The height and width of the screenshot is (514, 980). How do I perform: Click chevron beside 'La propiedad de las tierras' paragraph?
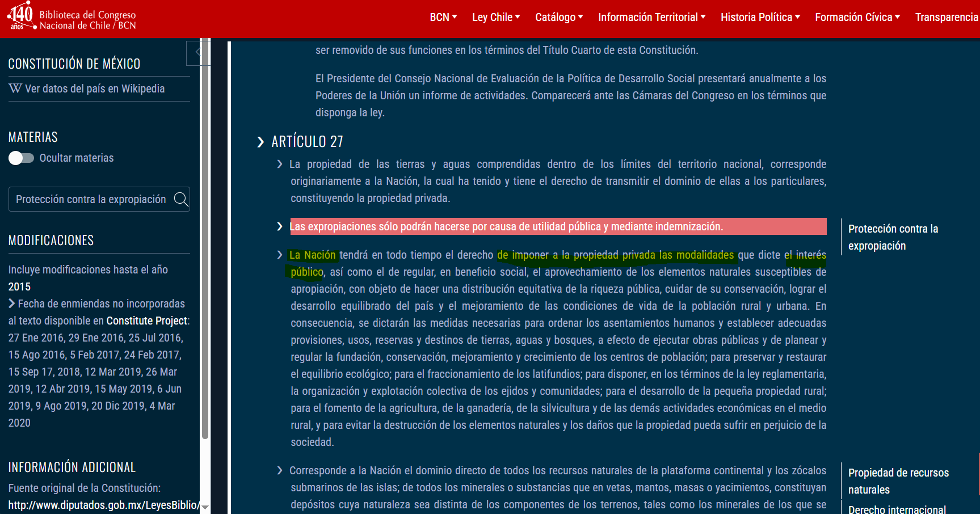pyautogui.click(x=280, y=164)
